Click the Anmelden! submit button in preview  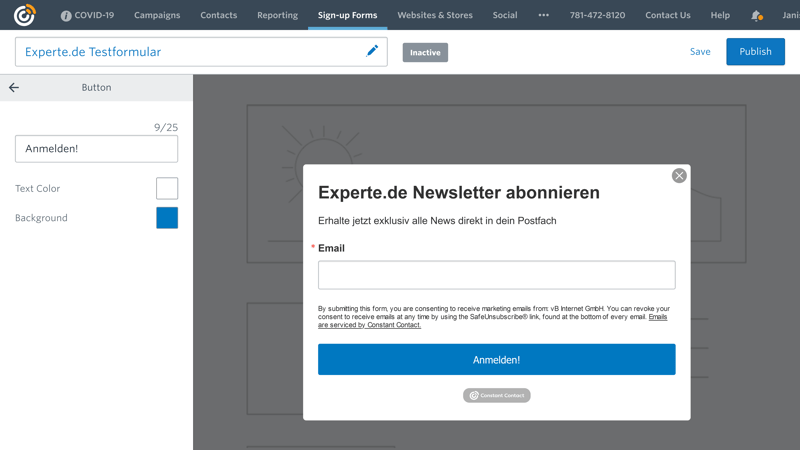click(x=496, y=360)
